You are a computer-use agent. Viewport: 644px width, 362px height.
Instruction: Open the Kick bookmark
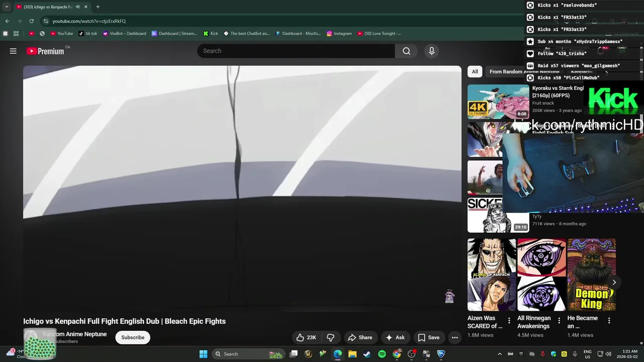pyautogui.click(x=211, y=34)
